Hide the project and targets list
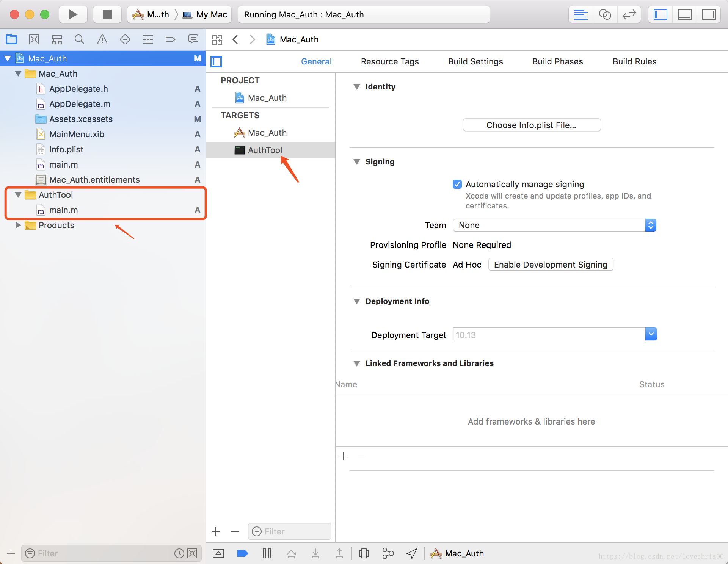The image size is (728, 564). (216, 61)
